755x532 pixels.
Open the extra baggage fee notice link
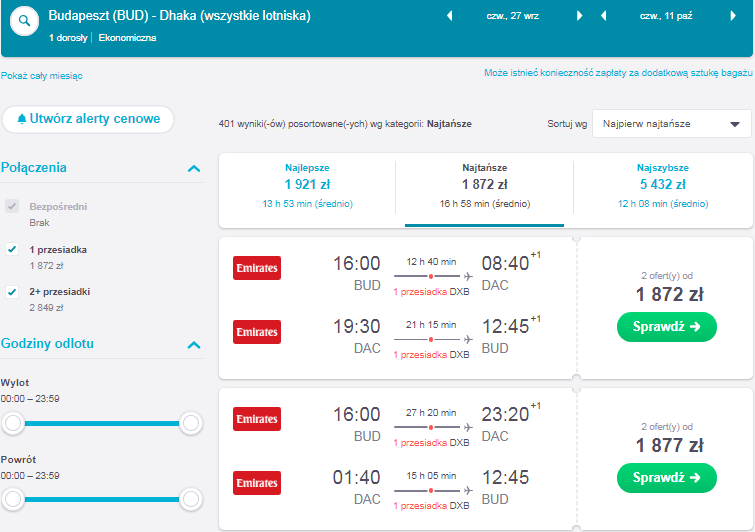pyautogui.click(x=618, y=73)
